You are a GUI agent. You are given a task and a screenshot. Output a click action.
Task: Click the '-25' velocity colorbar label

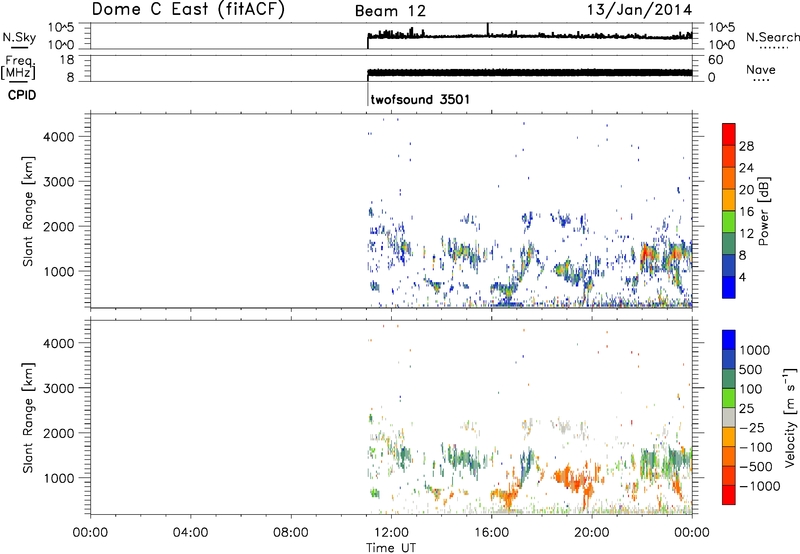(x=754, y=427)
